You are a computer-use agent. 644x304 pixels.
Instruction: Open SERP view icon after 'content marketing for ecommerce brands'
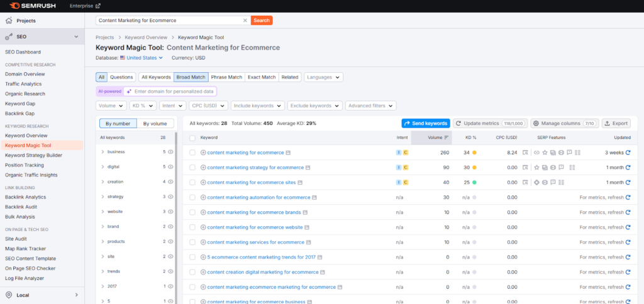click(305, 212)
